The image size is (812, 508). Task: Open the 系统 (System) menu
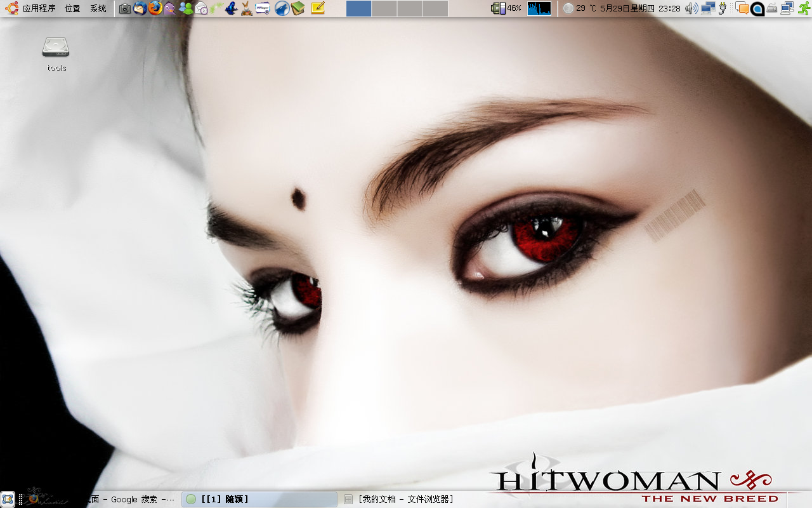[x=98, y=8]
